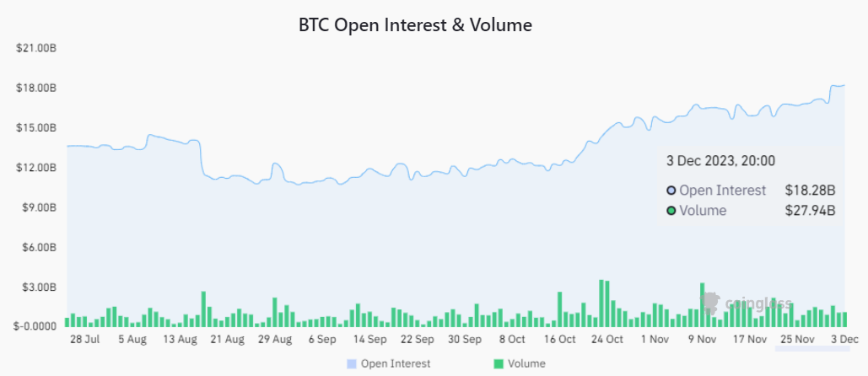This screenshot has width=868, height=376.
Task: Click the Open Interest legend color swatch
Action: (x=351, y=363)
